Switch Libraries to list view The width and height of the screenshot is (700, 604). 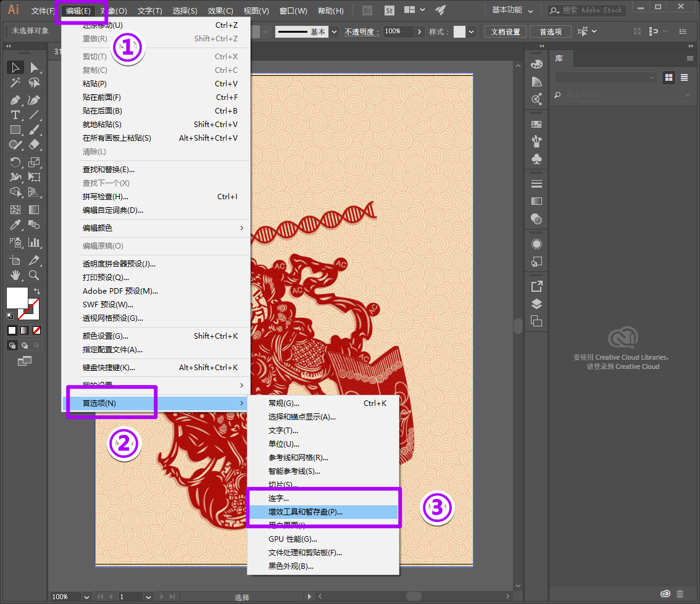[x=684, y=78]
